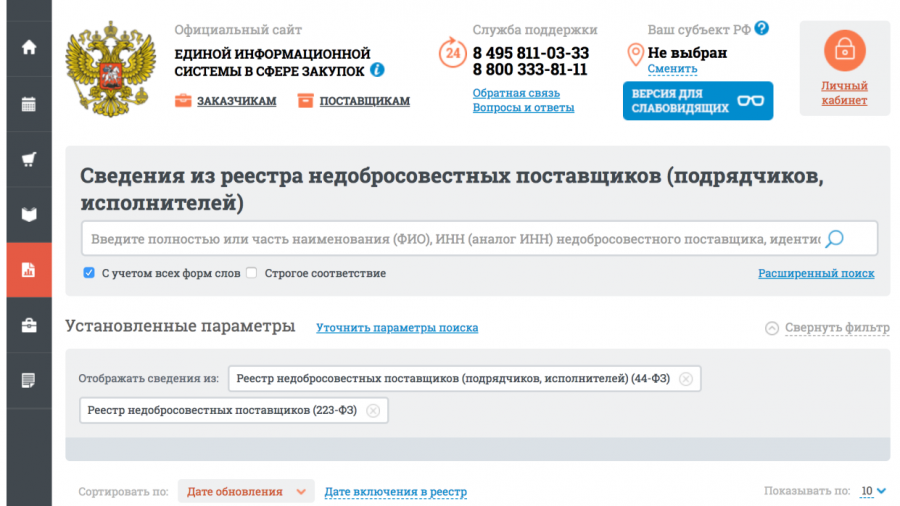The image size is (900, 506).
Task: Open the calendar icon in sidebar
Action: [x=28, y=103]
